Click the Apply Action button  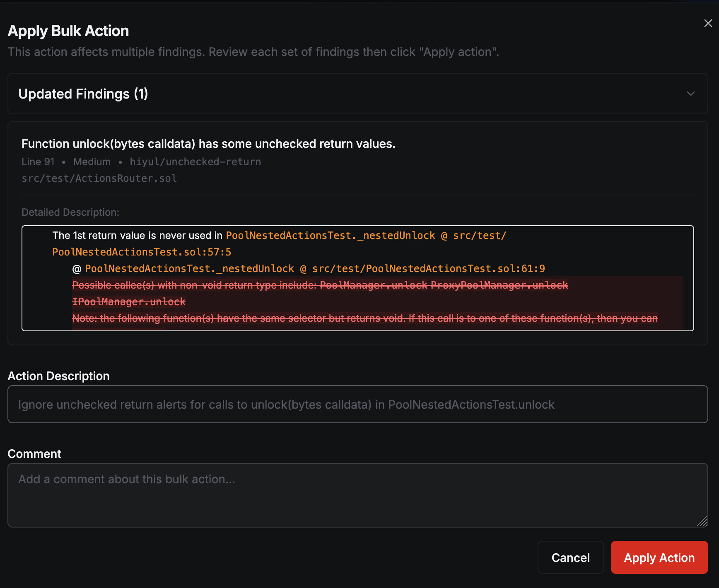[659, 557]
